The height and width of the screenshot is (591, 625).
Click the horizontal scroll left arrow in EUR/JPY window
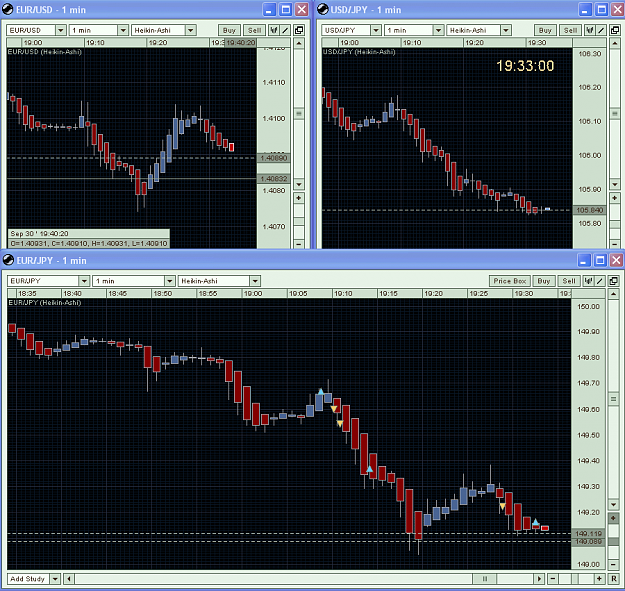[x=69, y=579]
